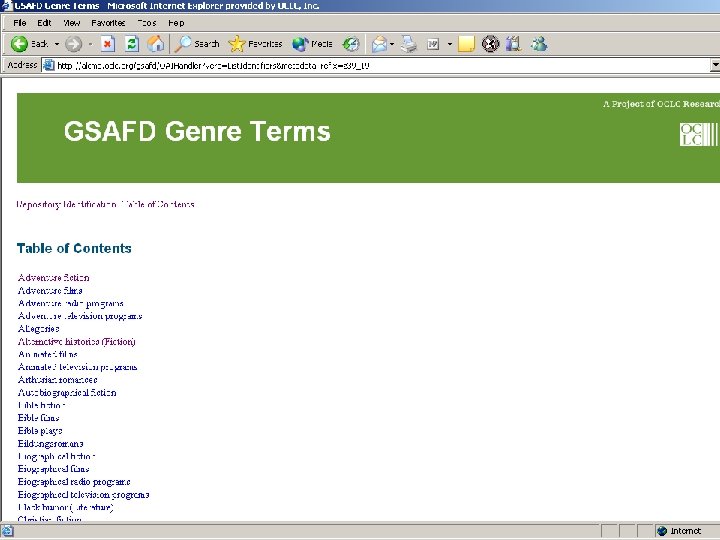This screenshot has height=540, width=720.
Task: Click the Internet Explorer title bar icon
Action: pos(6,6)
